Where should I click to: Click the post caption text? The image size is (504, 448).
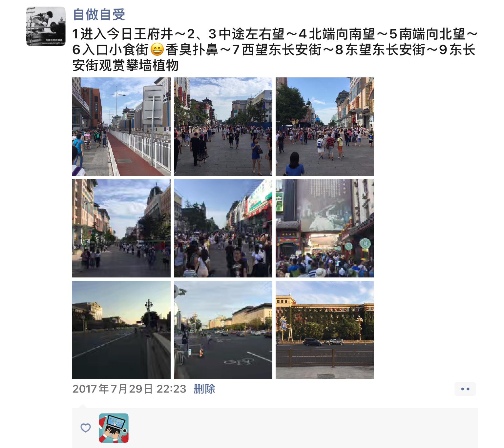tap(275, 50)
